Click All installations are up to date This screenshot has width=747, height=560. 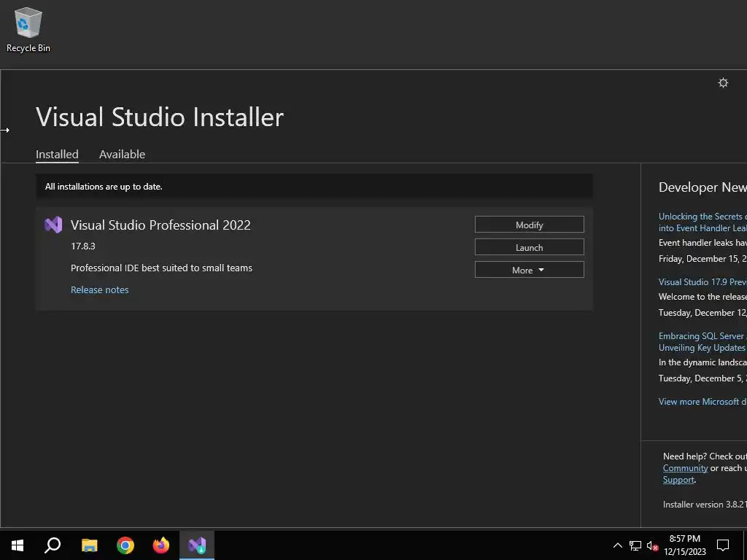[x=104, y=187]
